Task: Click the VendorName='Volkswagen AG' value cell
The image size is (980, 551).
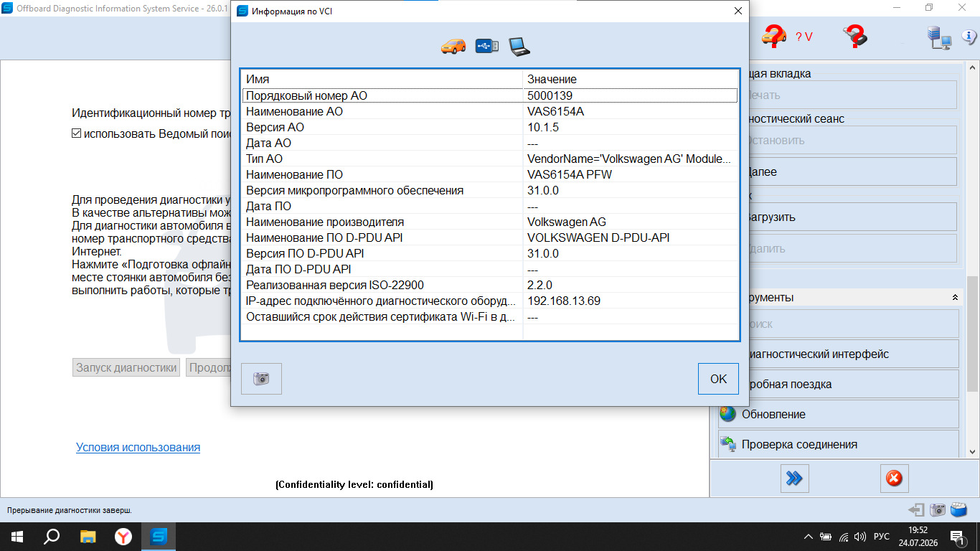Action: (630, 159)
